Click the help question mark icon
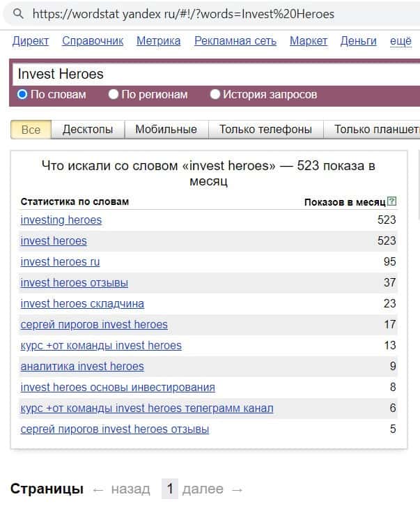Screen dimensions: 420x520 tap(391, 202)
